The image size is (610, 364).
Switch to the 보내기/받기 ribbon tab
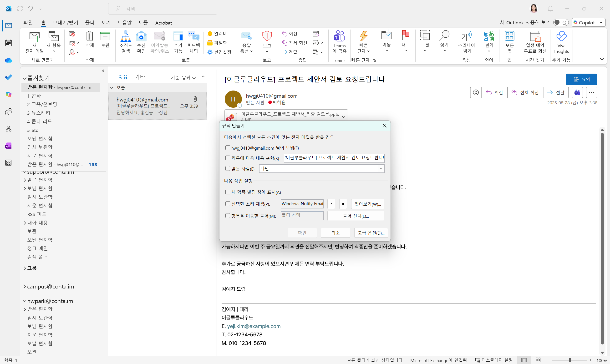click(66, 23)
